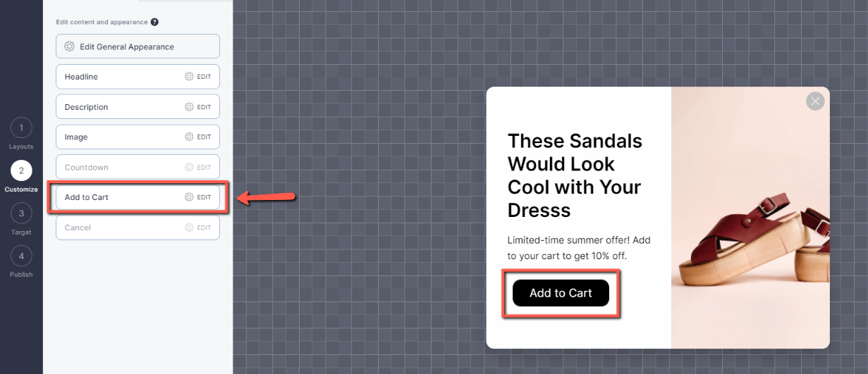Open Edit General Appearance settings
868x374 pixels.
pos(137,46)
